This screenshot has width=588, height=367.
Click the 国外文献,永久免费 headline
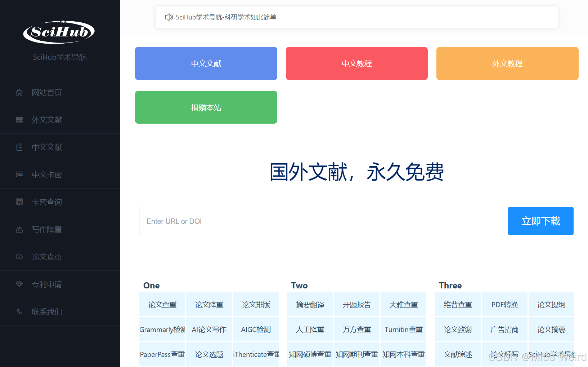357,172
